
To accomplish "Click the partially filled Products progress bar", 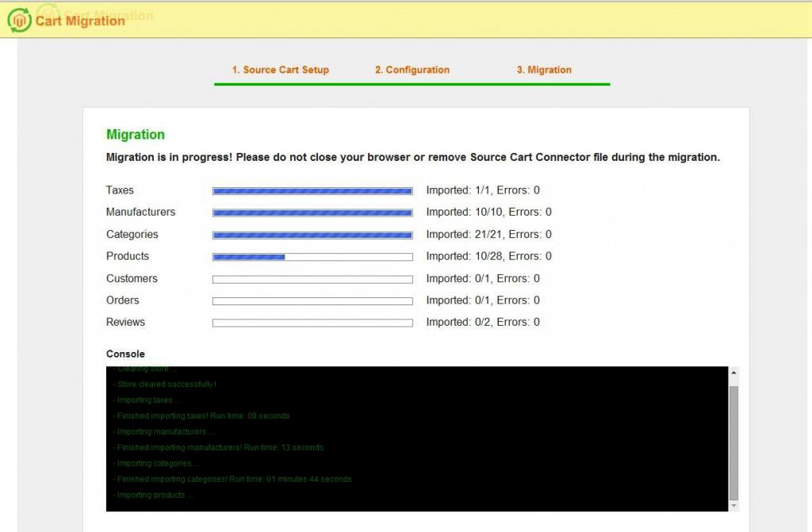I will point(312,257).
